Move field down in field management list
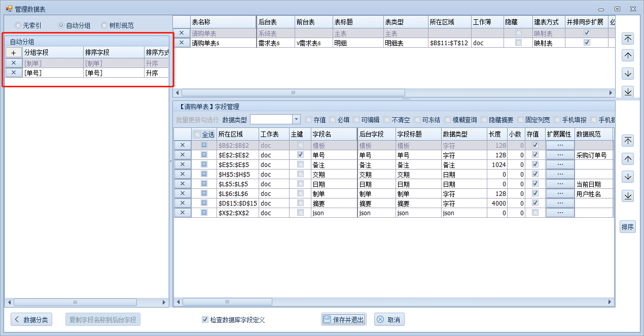This screenshot has height=336, width=644. (628, 177)
